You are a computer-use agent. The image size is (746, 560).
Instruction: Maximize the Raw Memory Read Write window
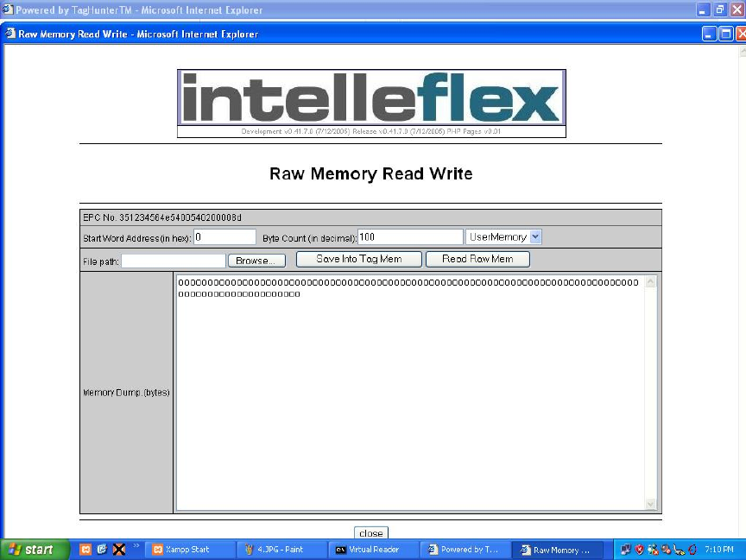pos(726,34)
